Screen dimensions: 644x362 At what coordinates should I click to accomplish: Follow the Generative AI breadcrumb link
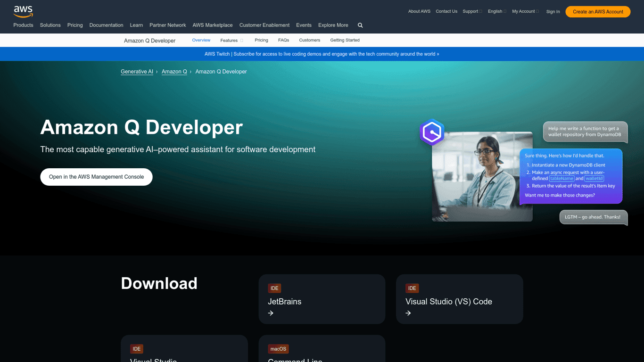tap(137, 72)
